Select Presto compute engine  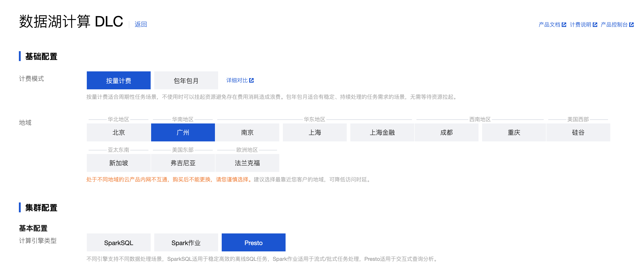tap(253, 243)
